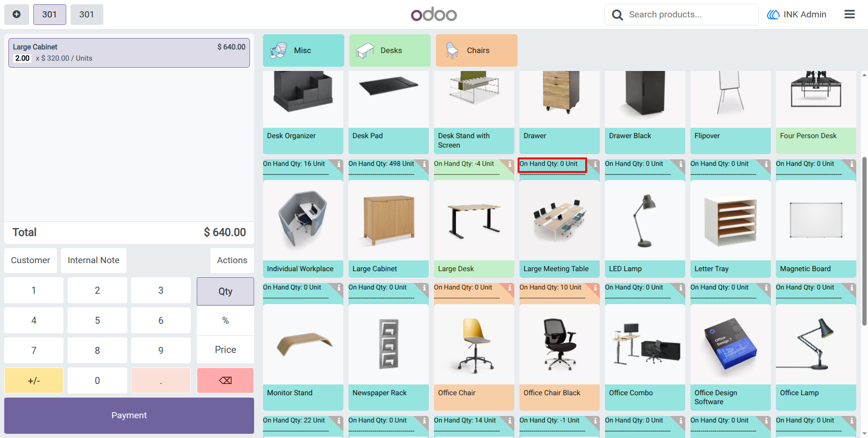Click the backspace delete key icon
This screenshot has height=438, width=868.
pos(225,380)
